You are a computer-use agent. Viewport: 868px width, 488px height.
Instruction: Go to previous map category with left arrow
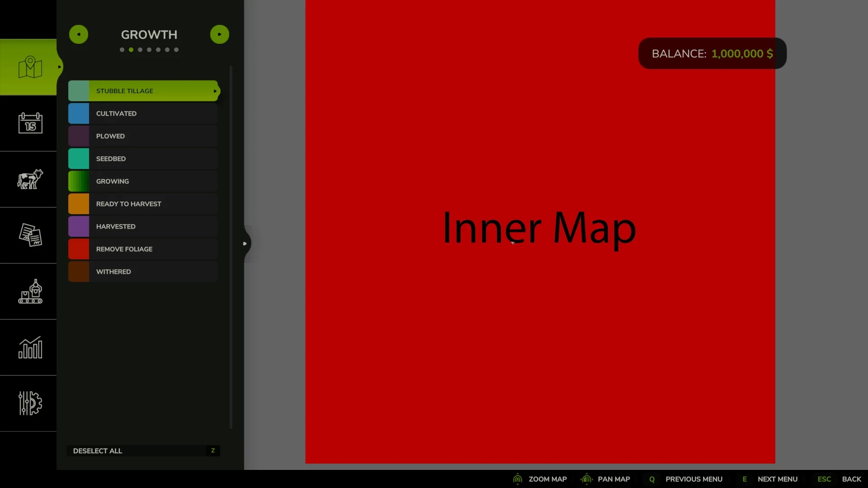point(79,34)
